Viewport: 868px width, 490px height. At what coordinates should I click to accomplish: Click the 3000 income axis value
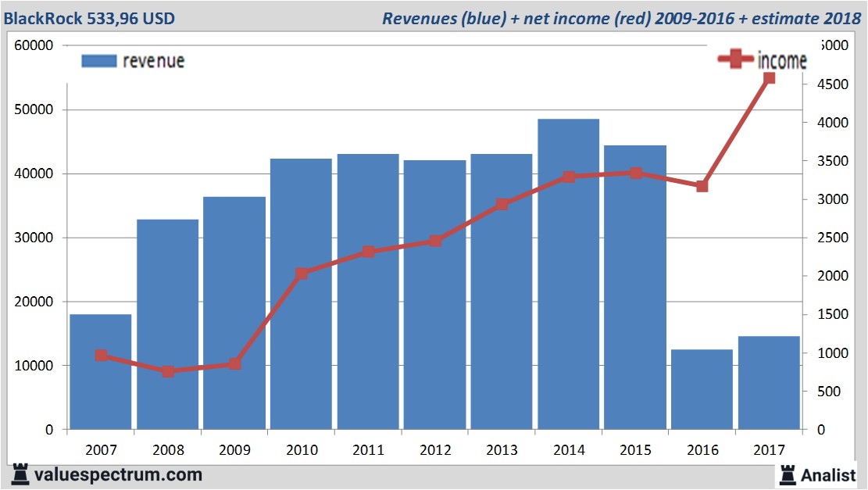click(833, 199)
